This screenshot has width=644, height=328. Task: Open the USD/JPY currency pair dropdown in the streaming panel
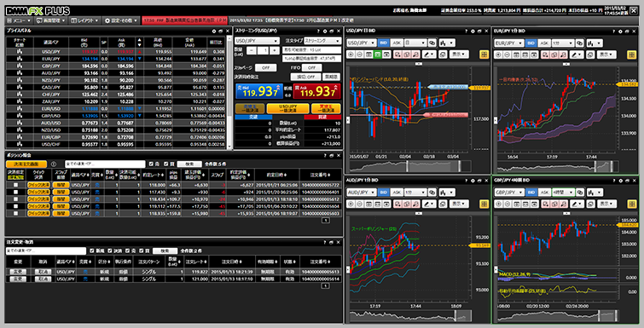[x=257, y=41]
